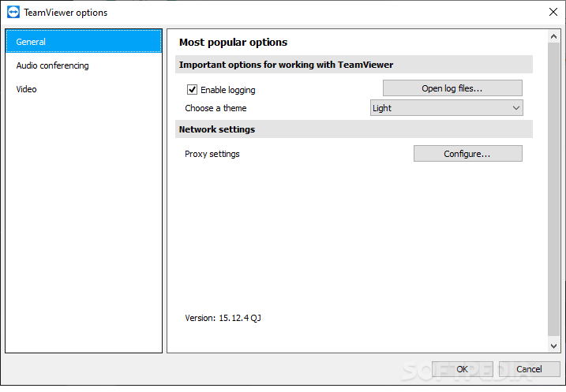Confirm changes with OK
This screenshot has height=392, width=566.
(x=463, y=369)
